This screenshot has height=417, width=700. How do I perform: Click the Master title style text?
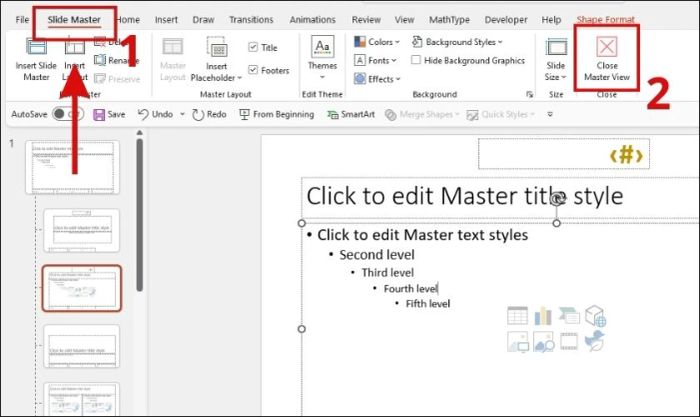coord(465,196)
